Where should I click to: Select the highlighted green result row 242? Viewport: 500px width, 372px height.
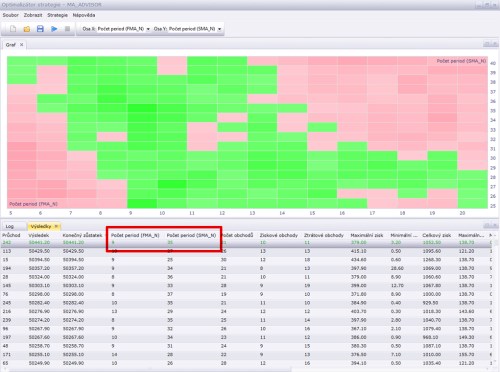pyautogui.click(x=247, y=242)
